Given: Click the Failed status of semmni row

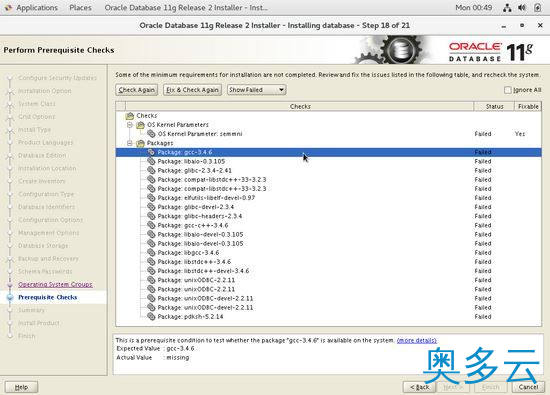Looking at the screenshot, I should pyautogui.click(x=483, y=134).
